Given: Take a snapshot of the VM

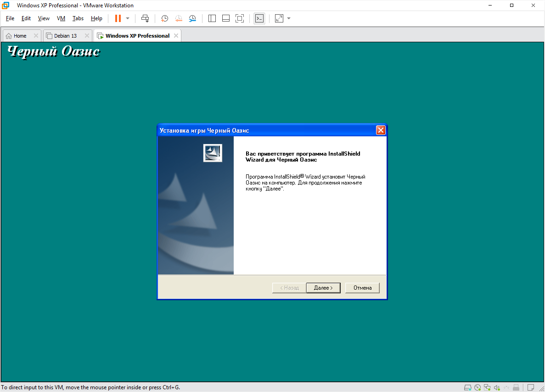Looking at the screenshot, I should pyautogui.click(x=164, y=18).
